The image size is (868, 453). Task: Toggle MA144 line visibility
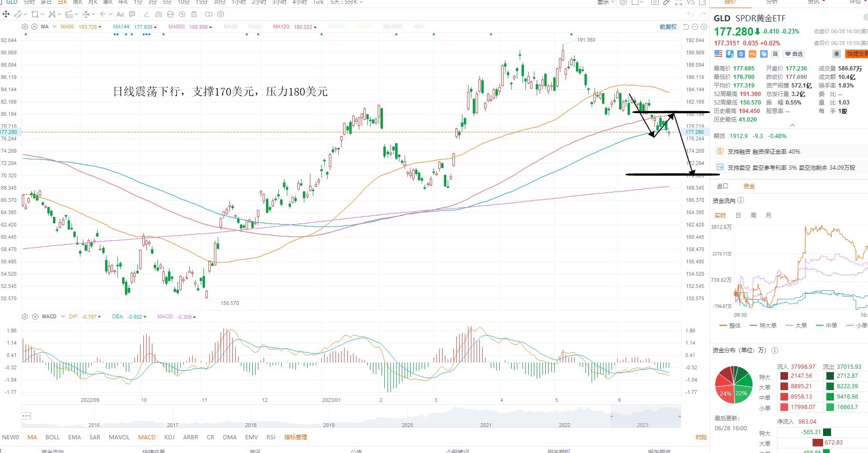135,27
